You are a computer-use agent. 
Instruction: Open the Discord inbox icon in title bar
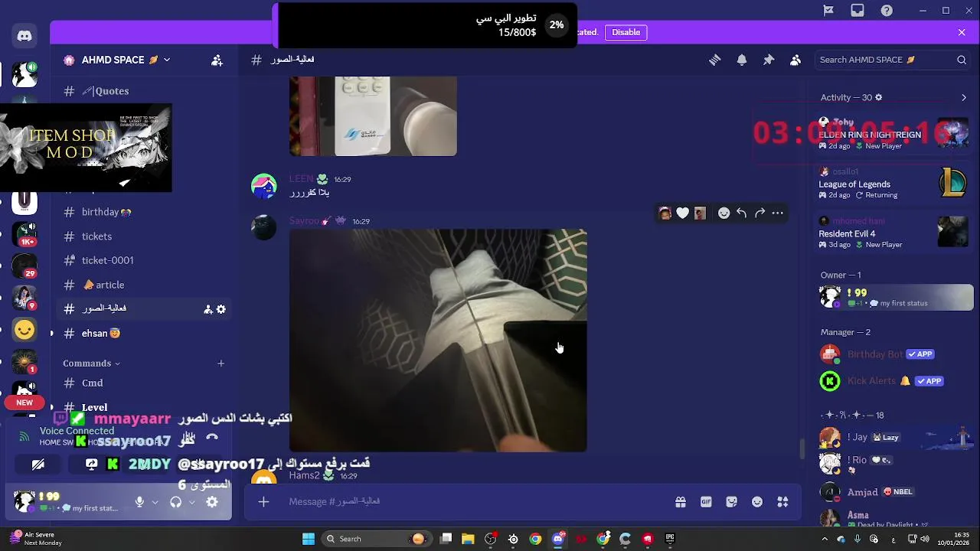pyautogui.click(x=857, y=11)
